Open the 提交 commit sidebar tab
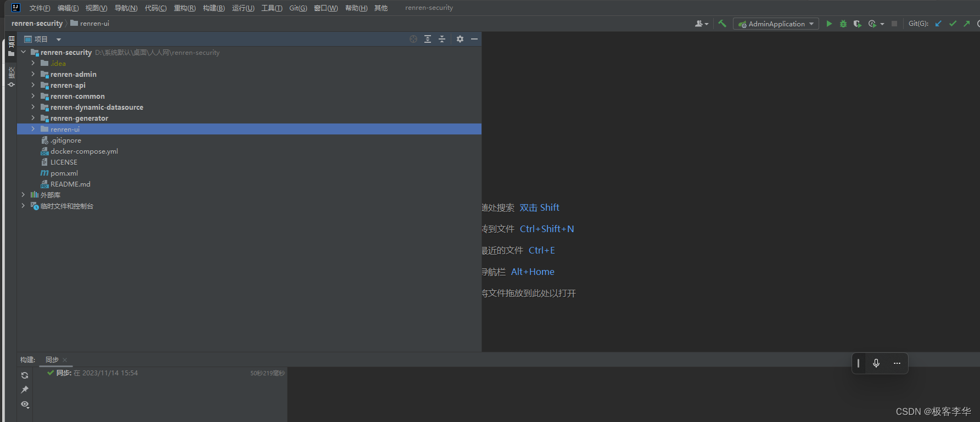Image resolution: width=980 pixels, height=422 pixels. (x=11, y=76)
